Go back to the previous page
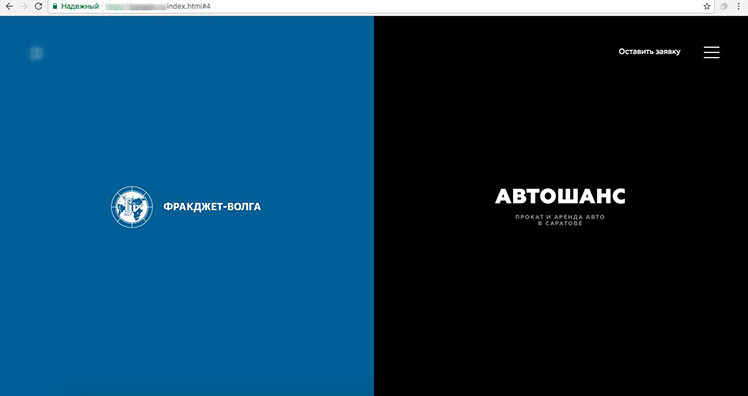Screen dimensions: 748x396 (x=9, y=7)
